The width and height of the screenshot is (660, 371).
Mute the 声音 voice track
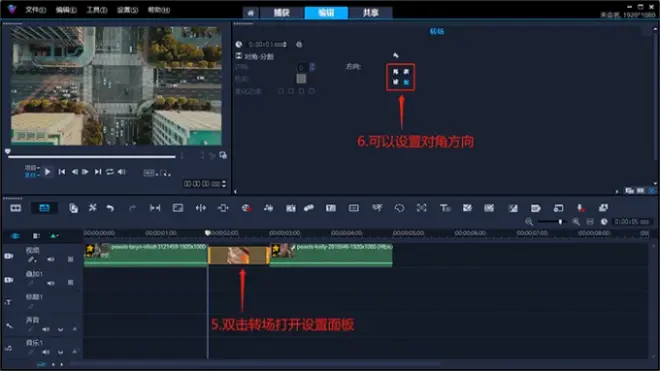pos(46,329)
